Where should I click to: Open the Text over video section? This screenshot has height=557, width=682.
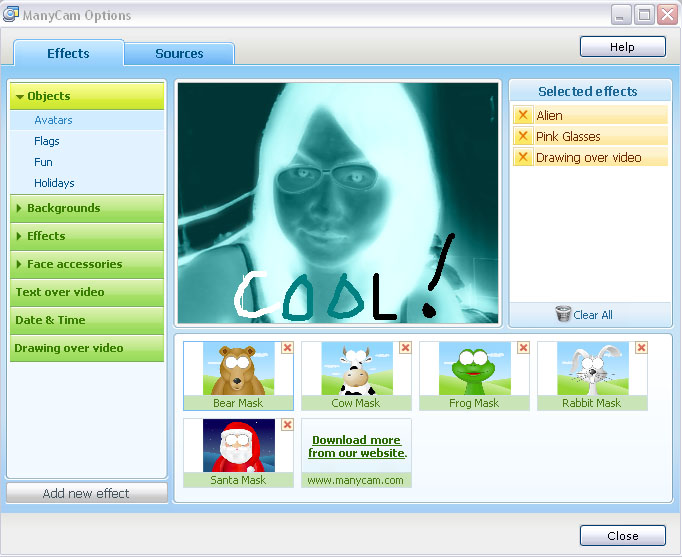coord(87,292)
